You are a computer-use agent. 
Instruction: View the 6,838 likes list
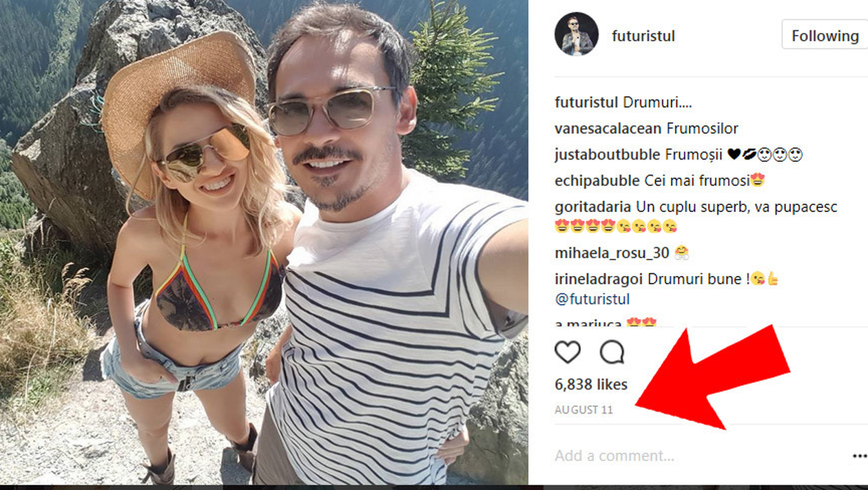tap(591, 384)
